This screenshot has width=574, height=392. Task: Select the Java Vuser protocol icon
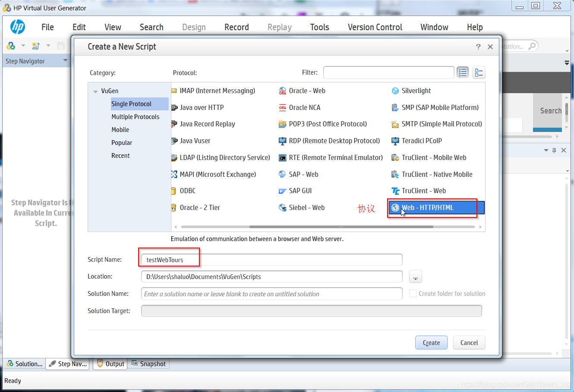pos(174,141)
